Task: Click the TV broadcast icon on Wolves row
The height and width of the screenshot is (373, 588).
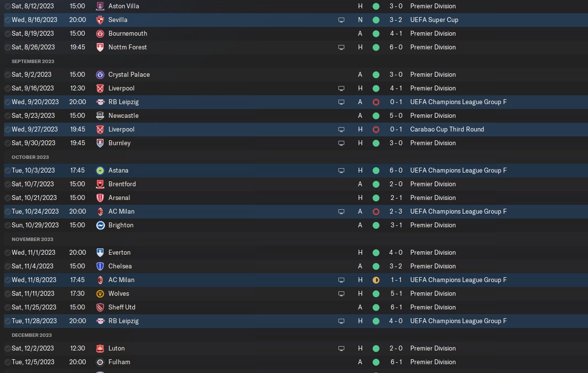Action: click(x=341, y=294)
